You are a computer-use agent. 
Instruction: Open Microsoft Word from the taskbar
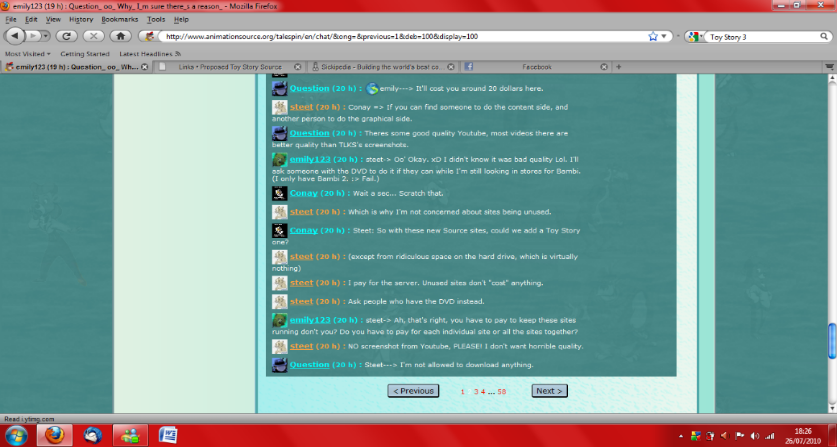point(168,435)
